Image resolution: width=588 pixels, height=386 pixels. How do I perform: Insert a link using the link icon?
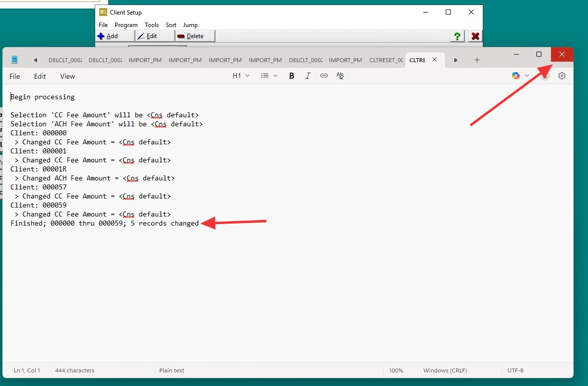[324, 76]
